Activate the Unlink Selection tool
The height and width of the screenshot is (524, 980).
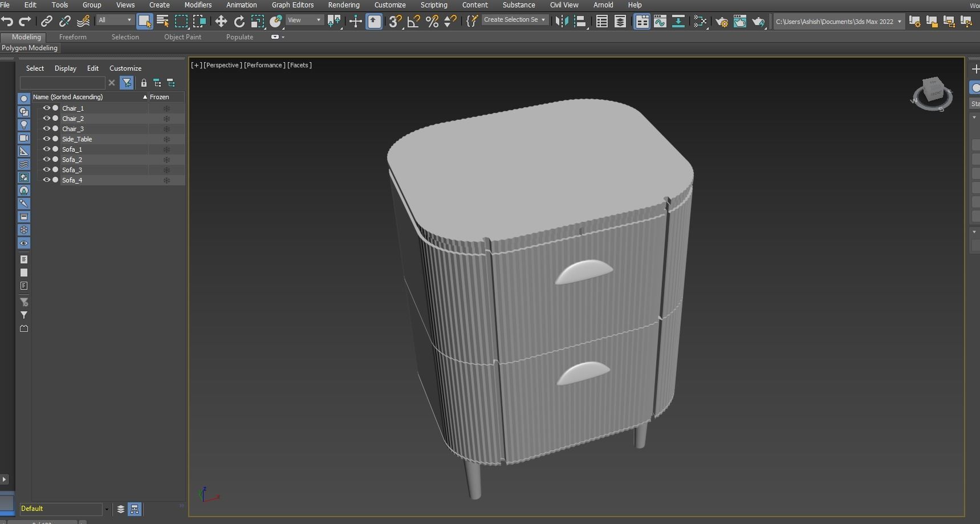click(x=65, y=22)
